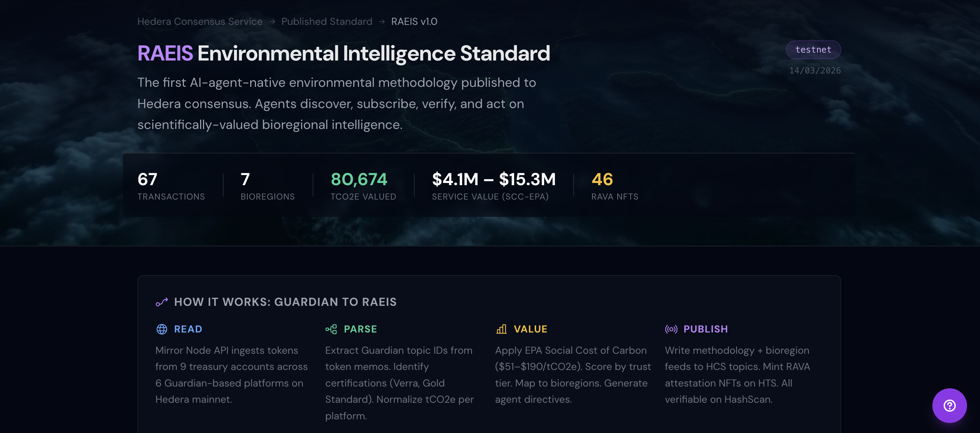Click the node-tree icon beside PARSE

click(331, 329)
